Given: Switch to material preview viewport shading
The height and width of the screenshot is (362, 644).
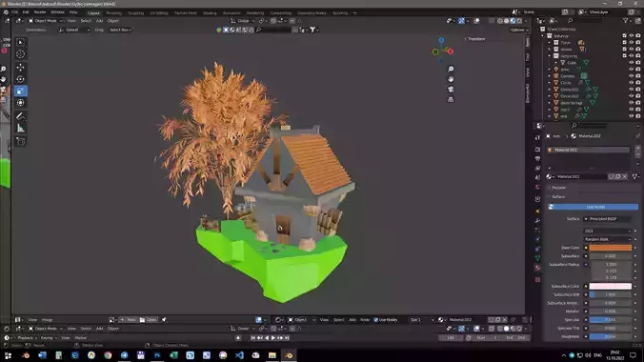Looking at the screenshot, I should click(513, 21).
